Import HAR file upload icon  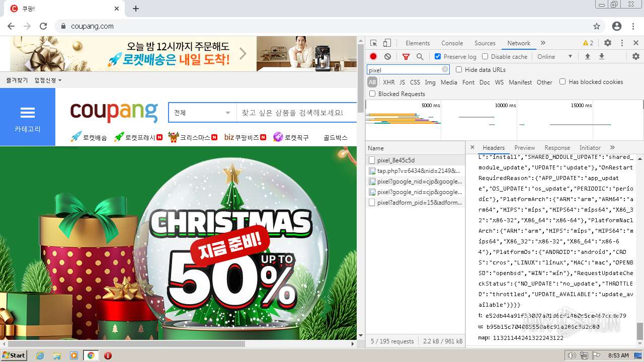[587, 57]
